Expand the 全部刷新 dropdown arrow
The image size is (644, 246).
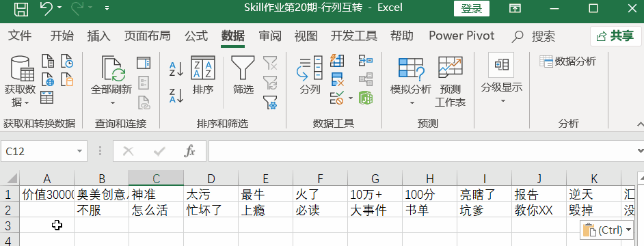point(113,102)
